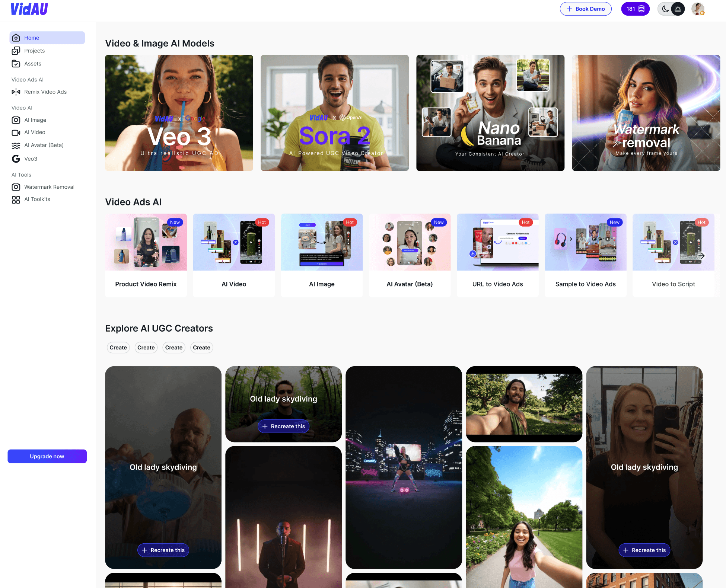Image resolution: width=726 pixels, height=588 pixels.
Task: Click the "AI Tools" sidebar section label
Action: click(x=21, y=175)
